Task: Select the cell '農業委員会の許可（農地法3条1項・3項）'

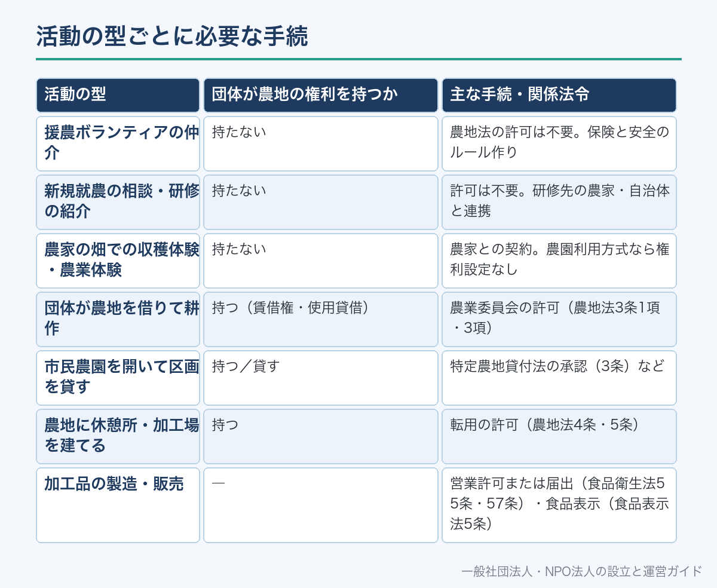Action: [x=559, y=319]
